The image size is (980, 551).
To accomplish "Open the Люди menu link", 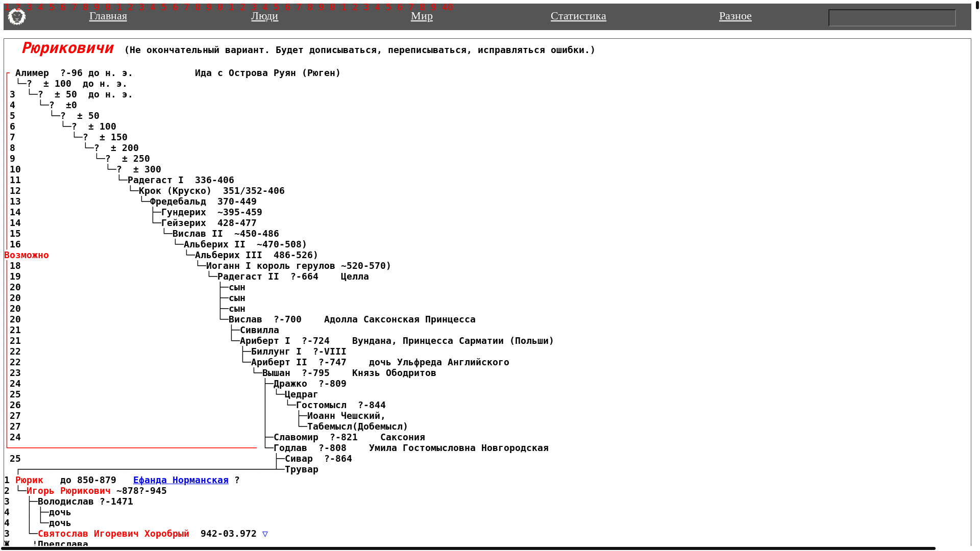I will 264,16.
